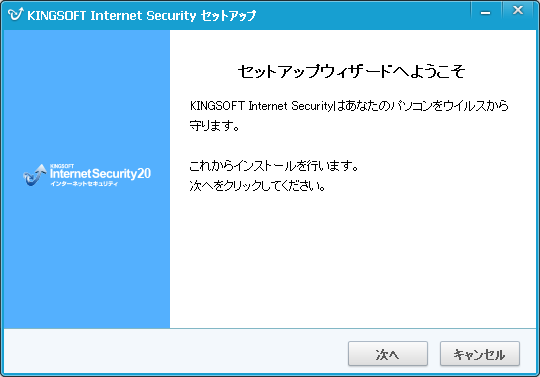Click the Kingsoft bird icon in title bar
Viewport: 540px width, 377px height.
[x=15, y=14]
